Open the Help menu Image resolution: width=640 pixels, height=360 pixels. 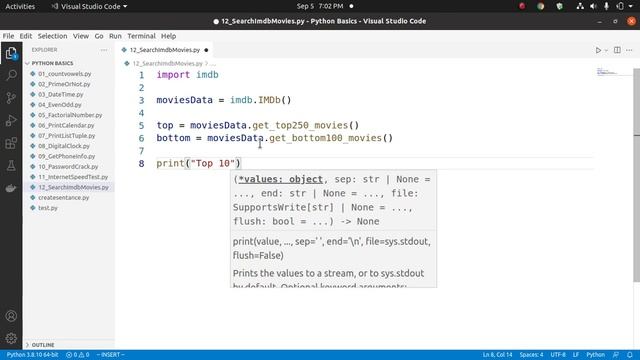pos(168,36)
